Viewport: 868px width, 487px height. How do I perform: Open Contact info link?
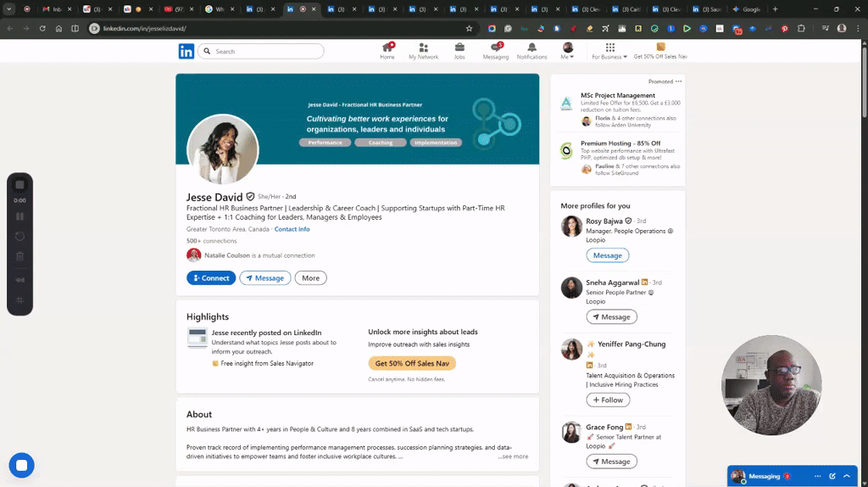click(292, 229)
